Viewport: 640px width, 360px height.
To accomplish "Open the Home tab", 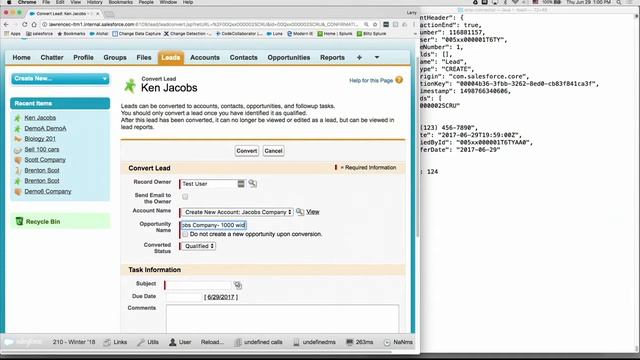I will 21,58.
